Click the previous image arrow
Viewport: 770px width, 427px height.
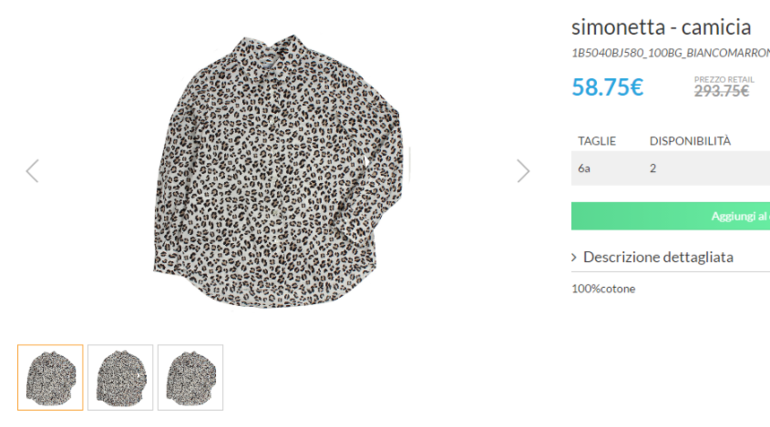pos(32,171)
